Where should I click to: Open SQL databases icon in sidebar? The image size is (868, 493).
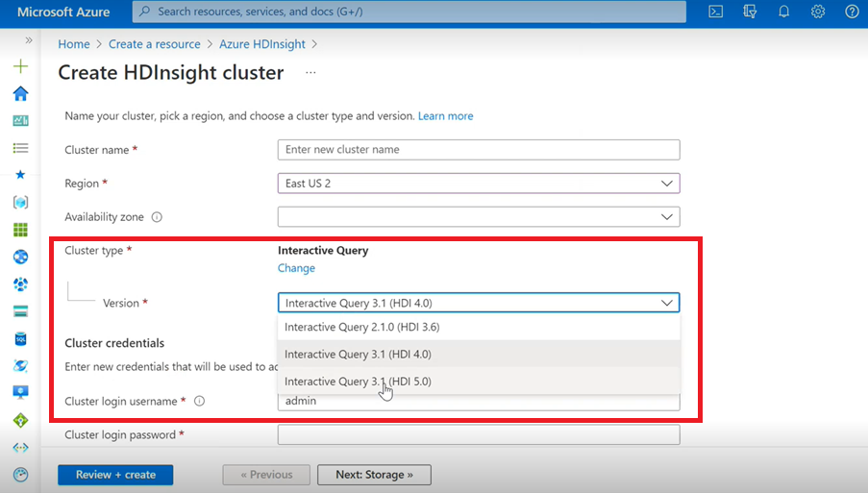[x=20, y=338]
